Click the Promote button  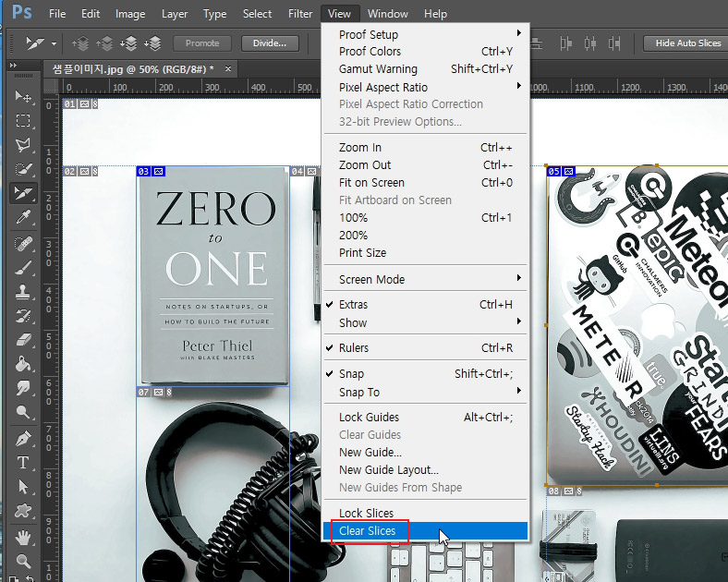coord(202,43)
